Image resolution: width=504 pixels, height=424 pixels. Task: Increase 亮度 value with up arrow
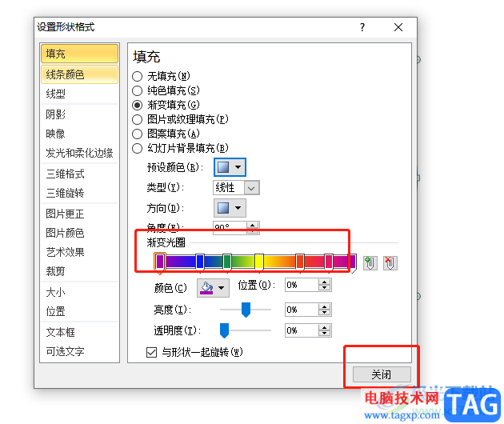click(x=325, y=306)
